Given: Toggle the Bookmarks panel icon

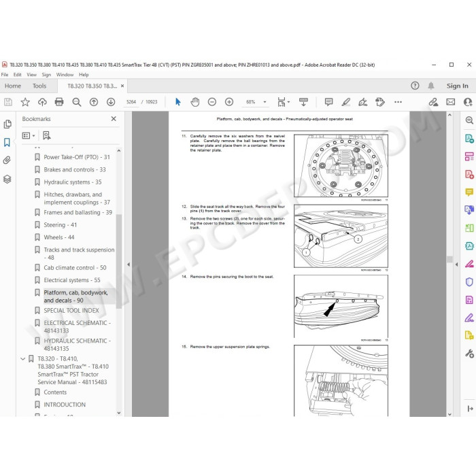Looking at the screenshot, I should (7, 142).
